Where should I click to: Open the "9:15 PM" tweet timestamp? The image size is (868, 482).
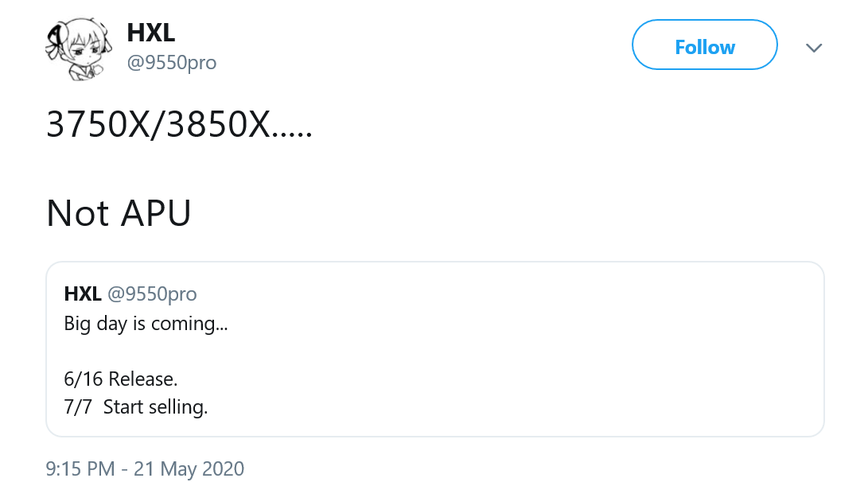pyautogui.click(x=80, y=469)
